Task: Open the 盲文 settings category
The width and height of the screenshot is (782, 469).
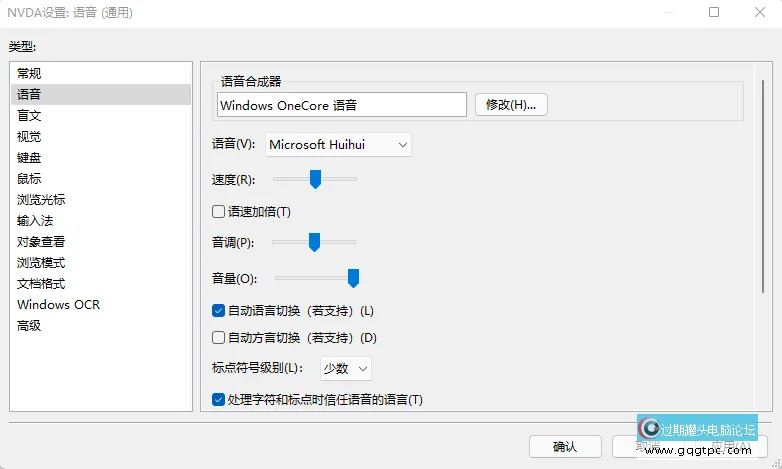Action: [x=101, y=115]
